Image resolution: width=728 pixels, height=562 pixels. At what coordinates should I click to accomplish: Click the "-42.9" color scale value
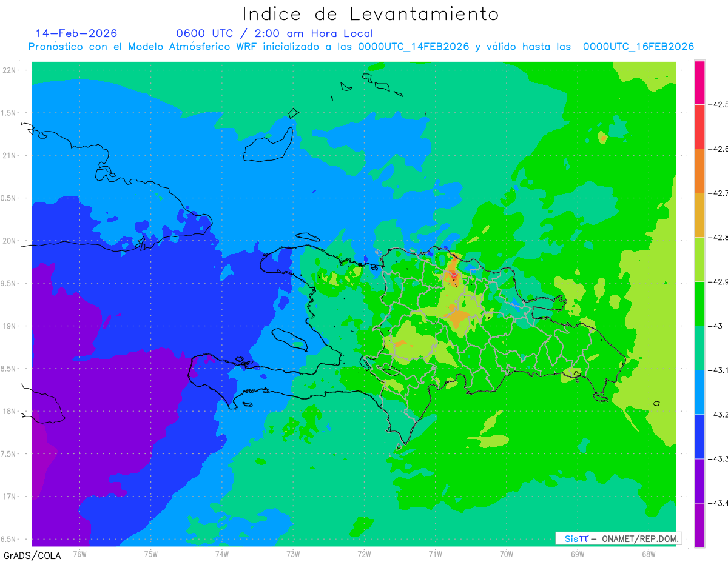[x=719, y=282]
